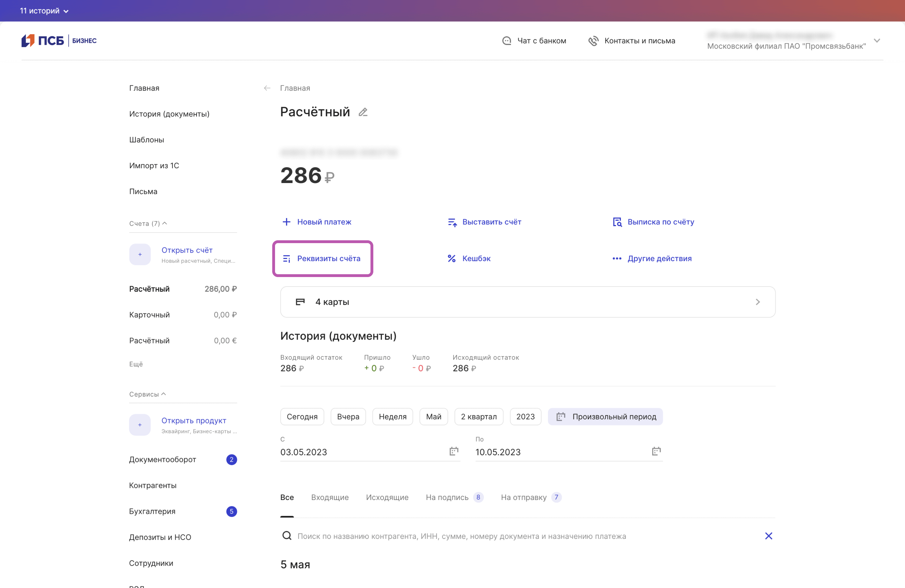
Task: Open the user profile dropdown chevron
Action: (x=877, y=41)
